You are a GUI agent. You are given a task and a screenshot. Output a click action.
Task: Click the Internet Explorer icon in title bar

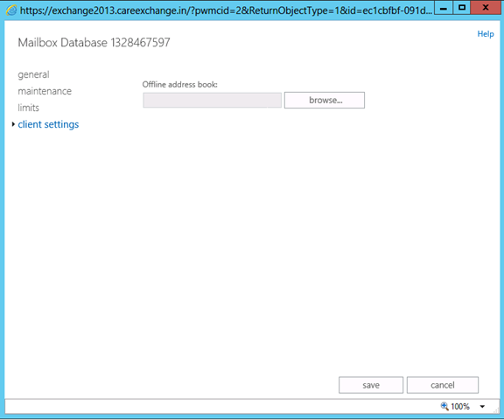point(10,10)
